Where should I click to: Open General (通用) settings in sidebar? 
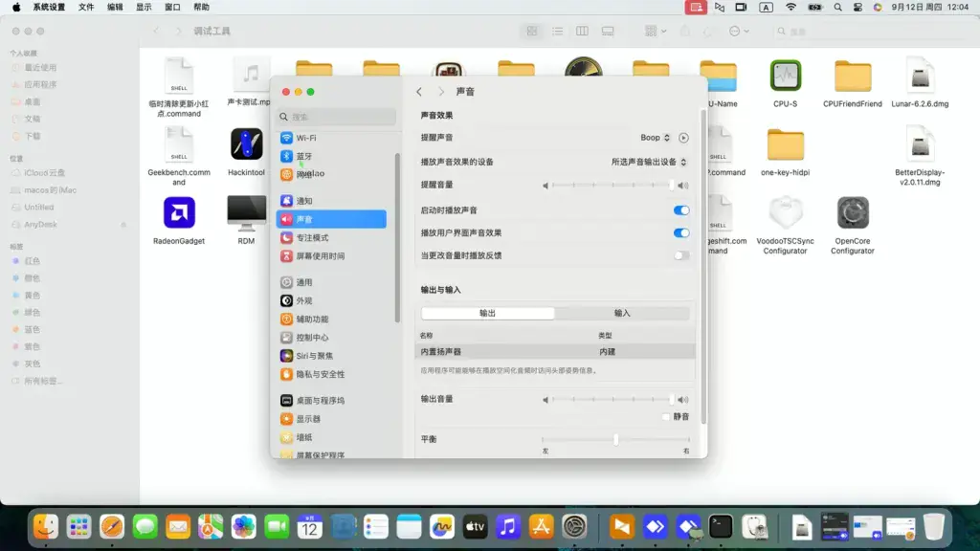(330, 282)
